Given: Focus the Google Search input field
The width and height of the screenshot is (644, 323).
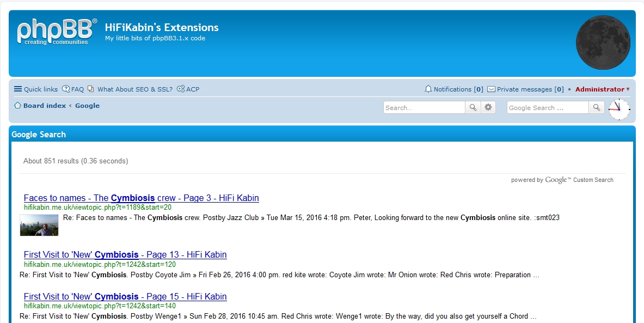Looking at the screenshot, I should [548, 108].
